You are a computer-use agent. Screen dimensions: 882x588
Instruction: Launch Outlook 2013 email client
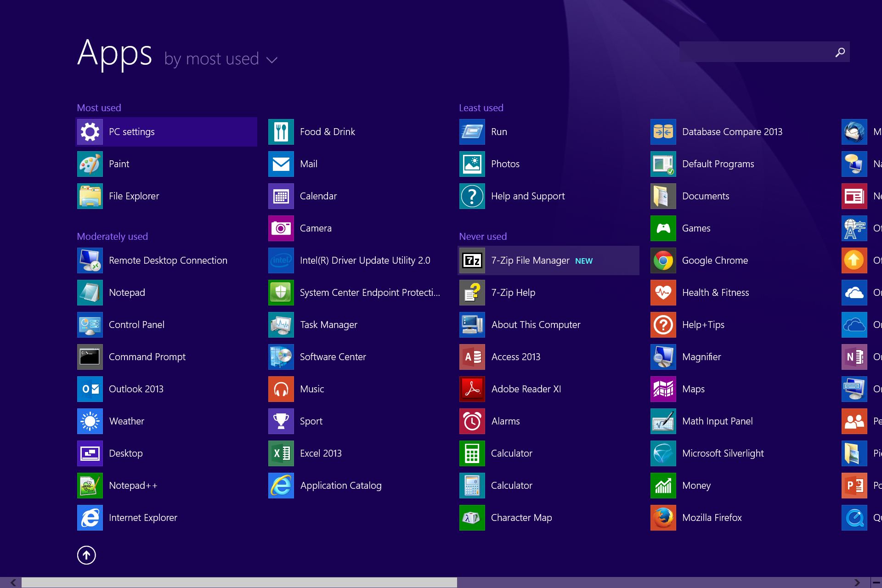click(x=135, y=389)
